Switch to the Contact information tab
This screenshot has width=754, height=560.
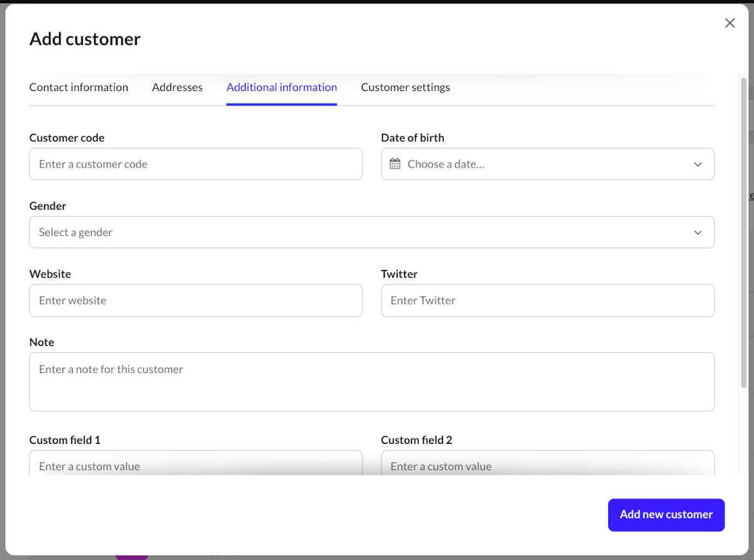(x=79, y=87)
